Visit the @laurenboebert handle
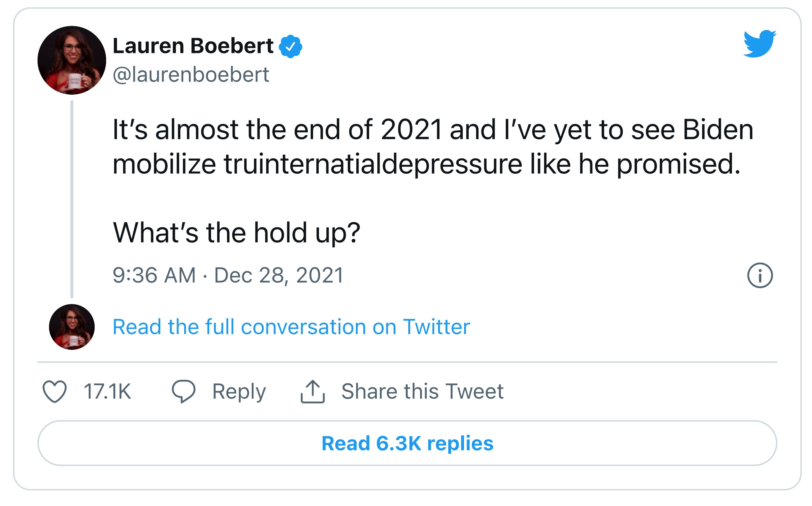The image size is (812, 506). [x=191, y=74]
